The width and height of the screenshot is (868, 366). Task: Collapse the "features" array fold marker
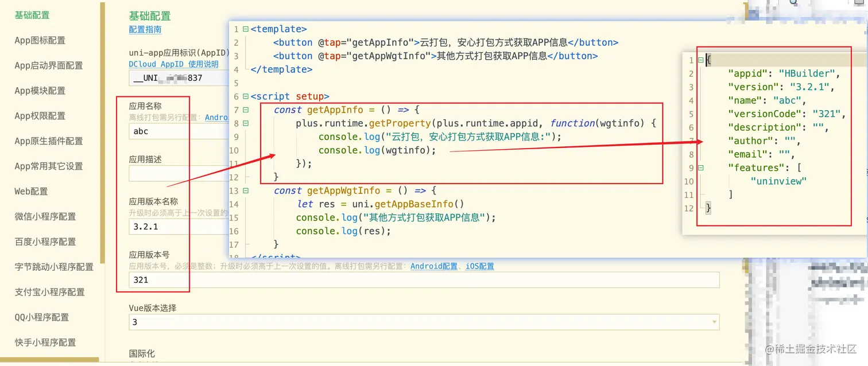(x=700, y=168)
